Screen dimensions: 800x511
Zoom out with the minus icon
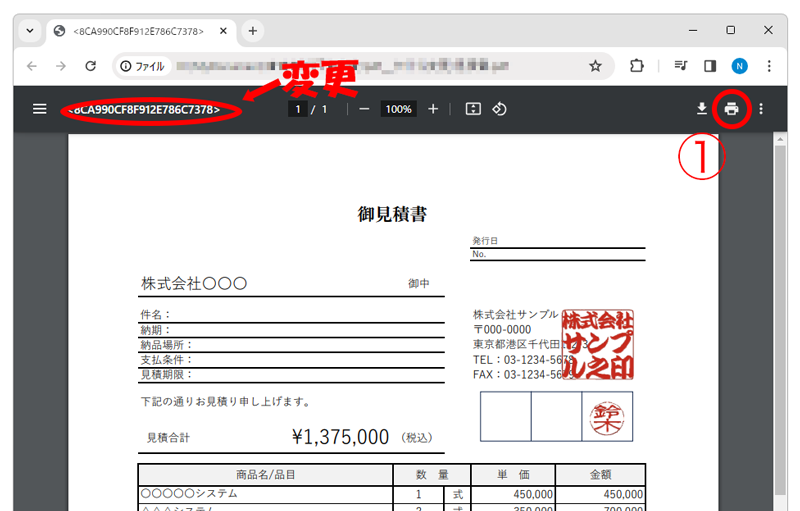364,109
